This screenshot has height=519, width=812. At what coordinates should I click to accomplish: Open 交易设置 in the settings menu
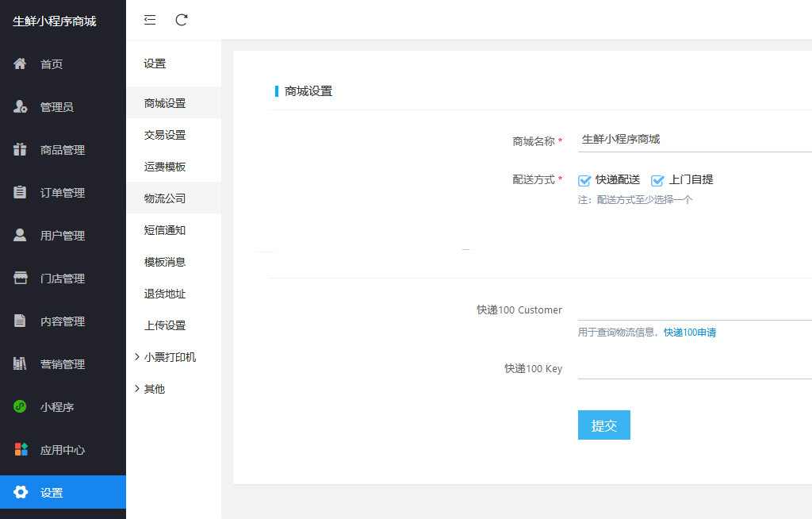coord(165,135)
